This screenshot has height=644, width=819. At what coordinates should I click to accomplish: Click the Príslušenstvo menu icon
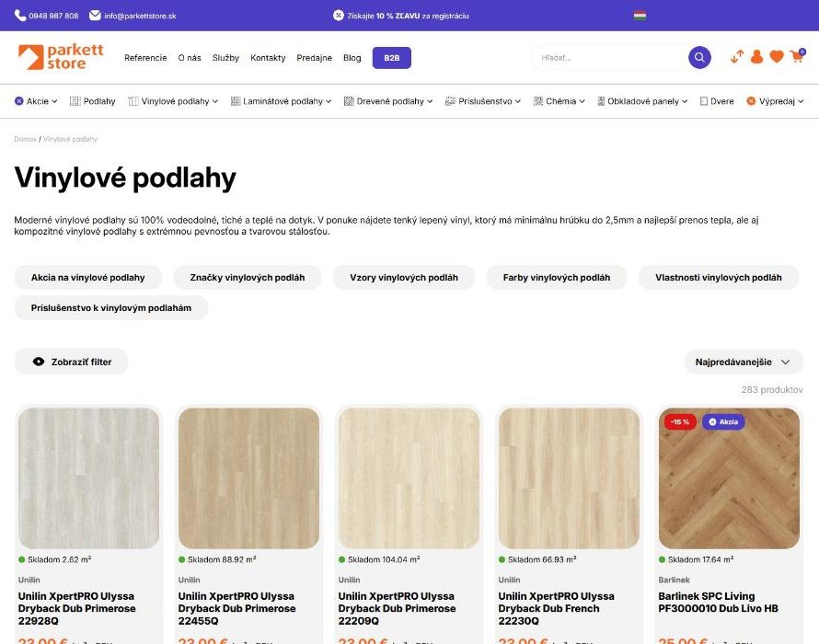pyautogui.click(x=450, y=101)
